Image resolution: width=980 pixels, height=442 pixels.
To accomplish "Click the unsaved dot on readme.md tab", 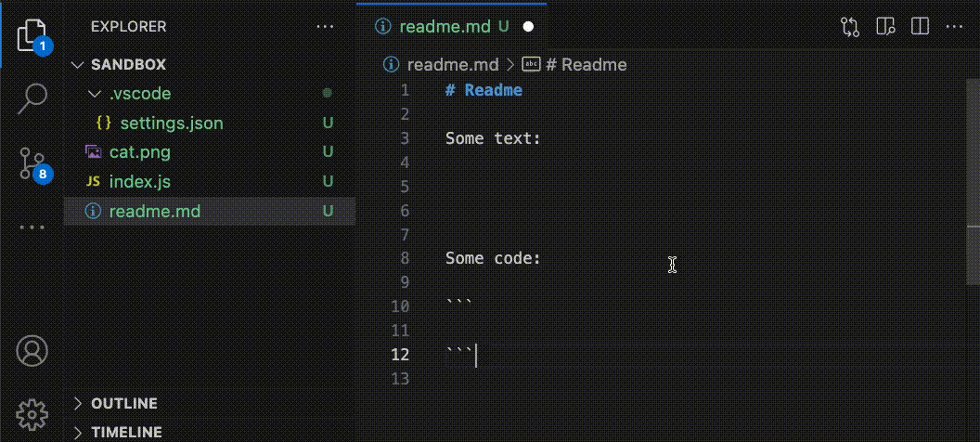I will (x=528, y=27).
